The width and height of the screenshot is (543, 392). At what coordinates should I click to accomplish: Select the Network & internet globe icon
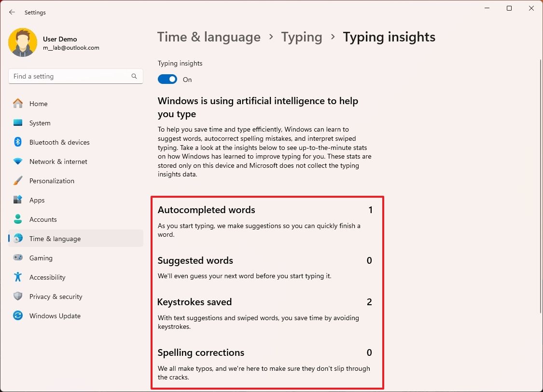click(x=19, y=162)
